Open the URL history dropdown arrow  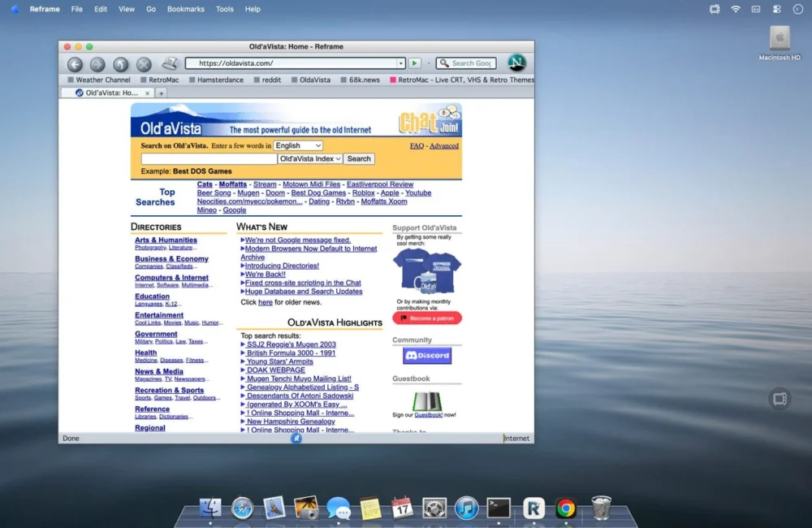[x=400, y=63]
